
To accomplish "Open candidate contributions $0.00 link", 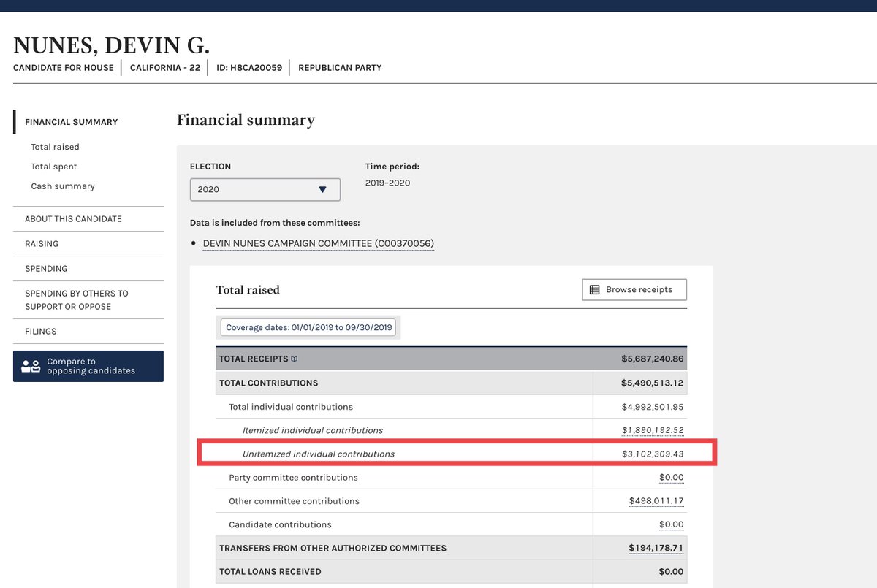I will pos(672,524).
